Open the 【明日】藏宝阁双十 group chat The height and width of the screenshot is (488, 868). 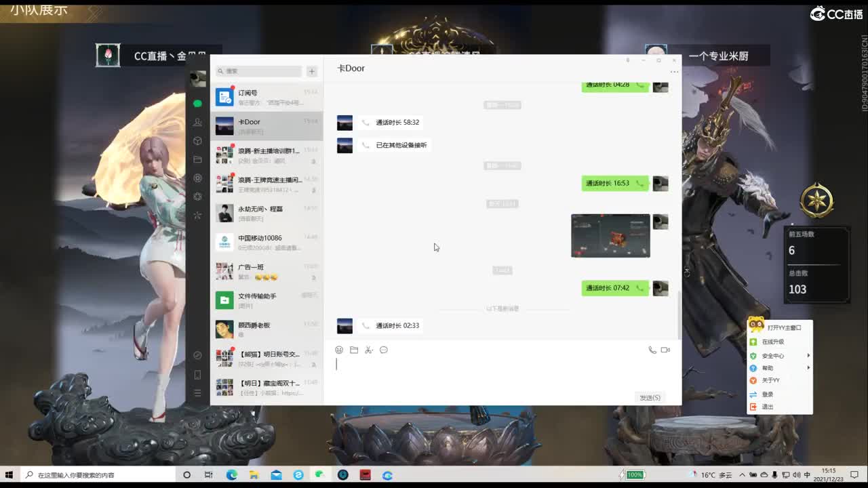pyautogui.click(x=267, y=388)
